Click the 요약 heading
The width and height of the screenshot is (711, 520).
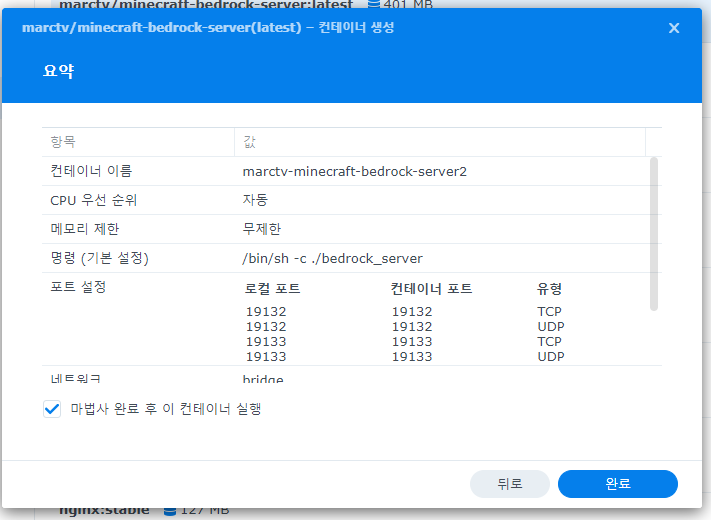(58, 71)
